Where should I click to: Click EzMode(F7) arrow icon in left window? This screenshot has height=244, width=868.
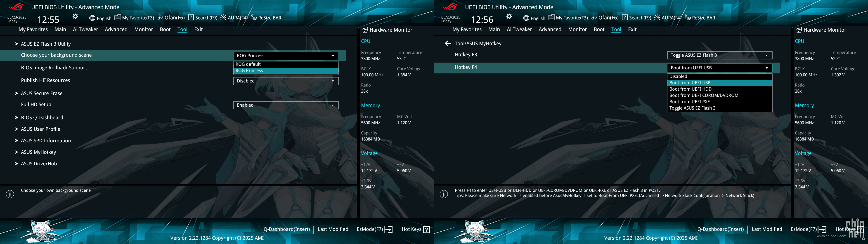[388, 230]
